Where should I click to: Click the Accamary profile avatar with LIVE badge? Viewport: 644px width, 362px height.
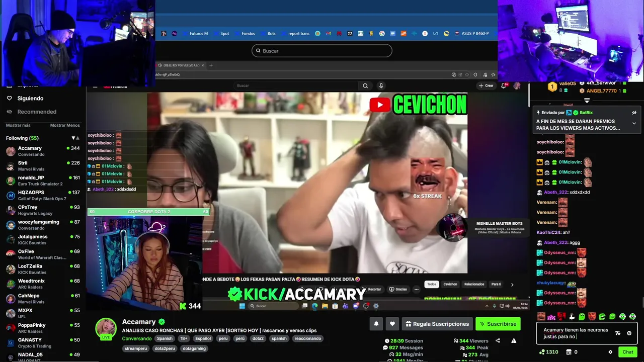(106, 329)
